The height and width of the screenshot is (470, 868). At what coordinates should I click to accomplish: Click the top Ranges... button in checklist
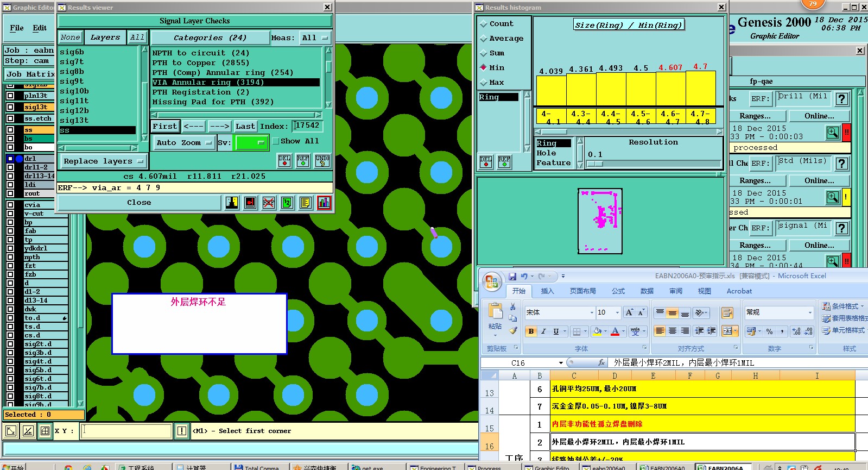(x=755, y=116)
